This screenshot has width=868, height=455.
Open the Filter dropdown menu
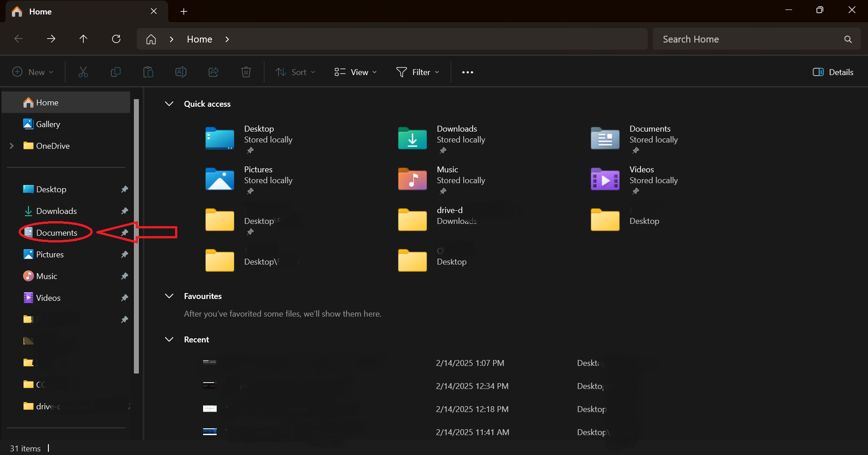click(418, 72)
